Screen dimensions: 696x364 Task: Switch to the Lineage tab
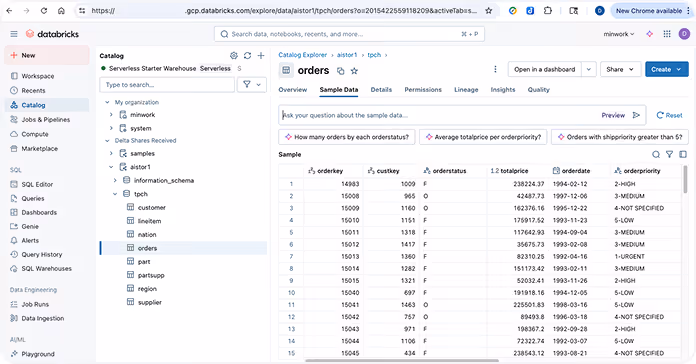[466, 90]
